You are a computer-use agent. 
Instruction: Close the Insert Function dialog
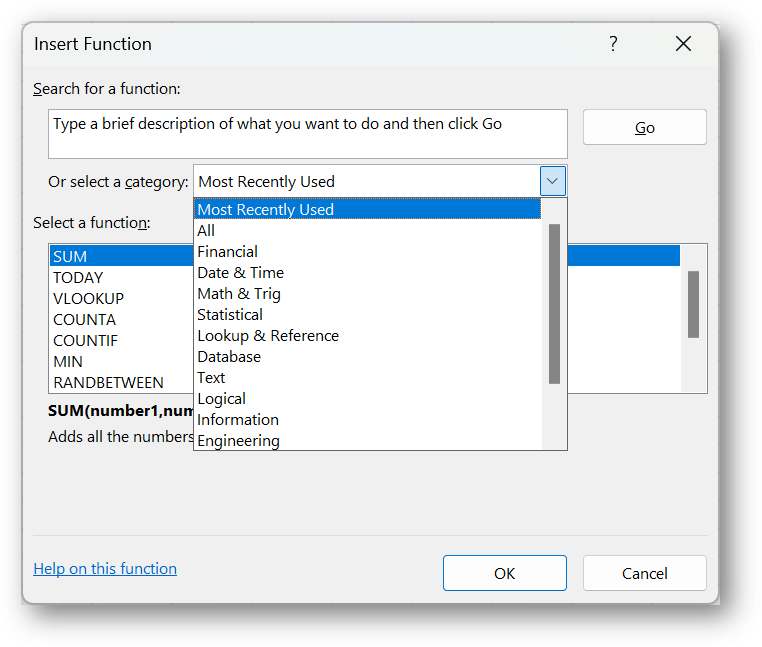(x=683, y=44)
